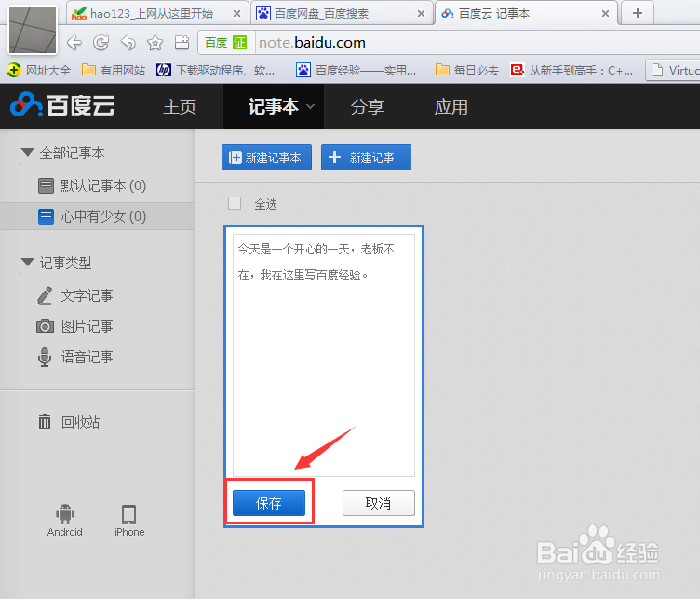700x599 pixels.
Task: Open the HP 下载驱动程序 bookmark
Action: [x=215, y=70]
